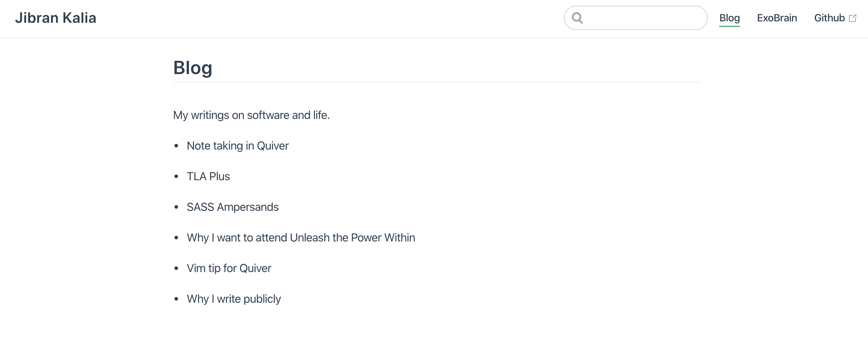This screenshot has height=354, width=868.
Task: Switch to the Blog tab in navigation
Action: [729, 18]
